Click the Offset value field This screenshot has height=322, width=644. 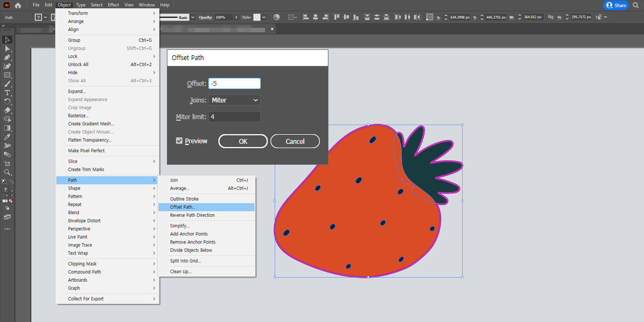(235, 84)
